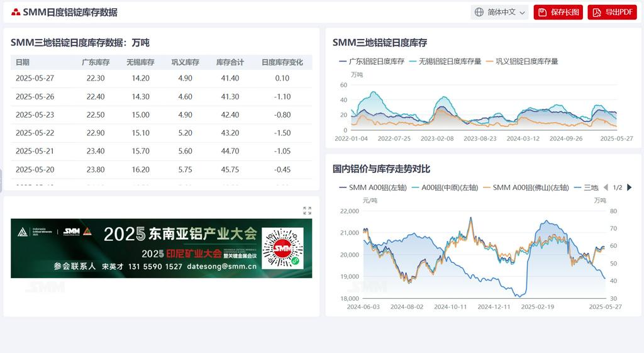Click the 导出PDF button
This screenshot has width=644, height=353.
click(612, 13)
